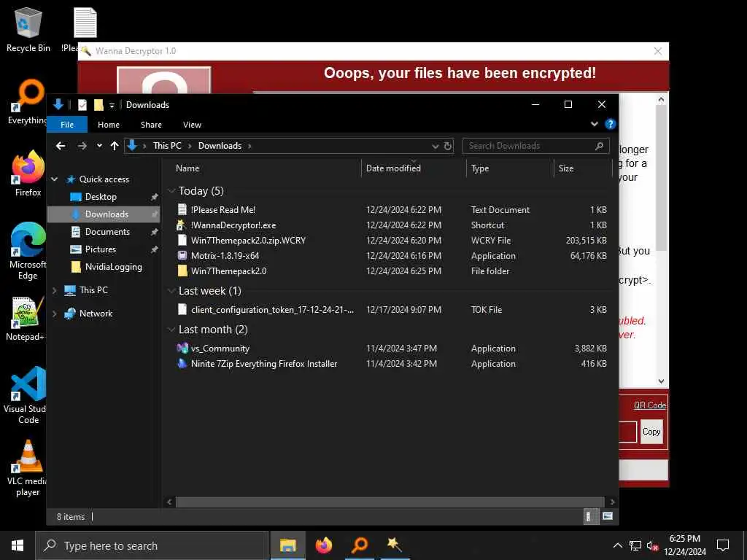This screenshot has height=560, width=747.
Task: Open the recent locations dropdown
Action: (x=99, y=146)
